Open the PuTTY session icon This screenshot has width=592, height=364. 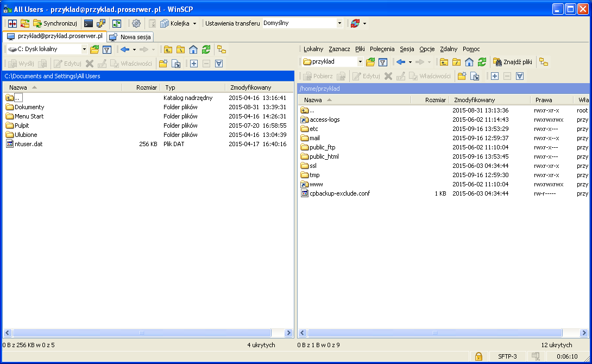[x=101, y=23]
